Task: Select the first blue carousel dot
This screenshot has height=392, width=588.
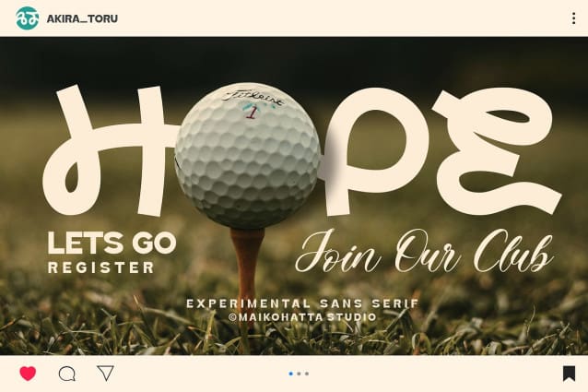Action: pos(291,374)
